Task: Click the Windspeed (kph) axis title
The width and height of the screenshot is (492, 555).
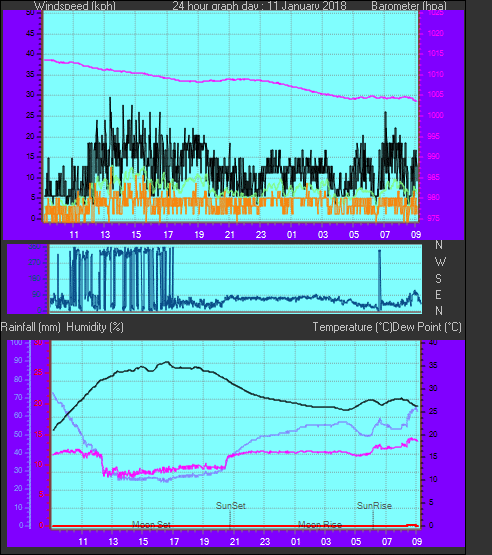Action: click(x=75, y=6)
